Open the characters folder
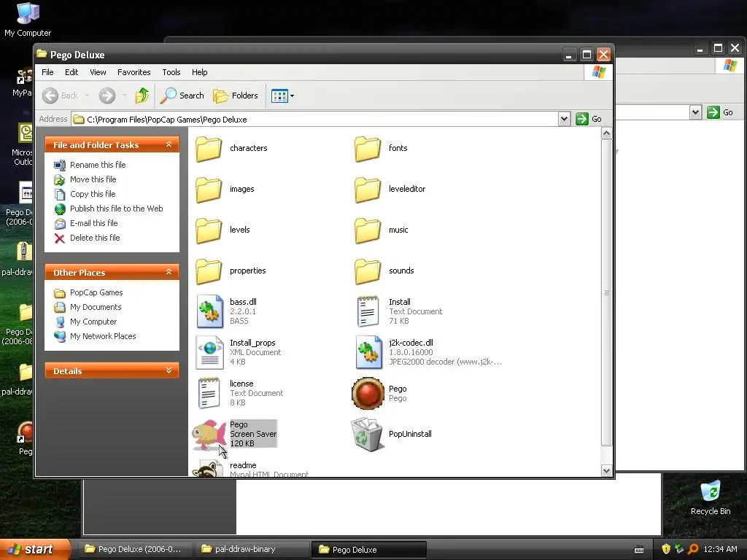747x560 pixels. tap(231, 149)
